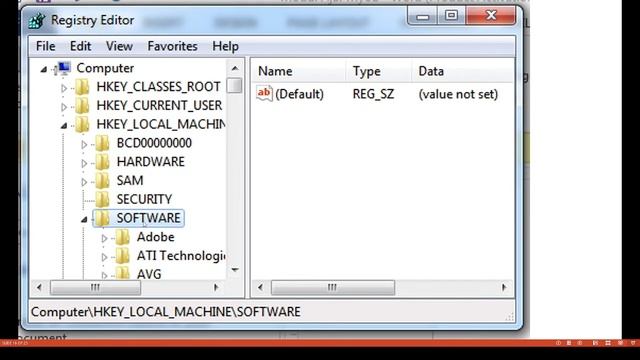Open the Favorites menu
The width and height of the screenshot is (640, 360).
tap(172, 46)
